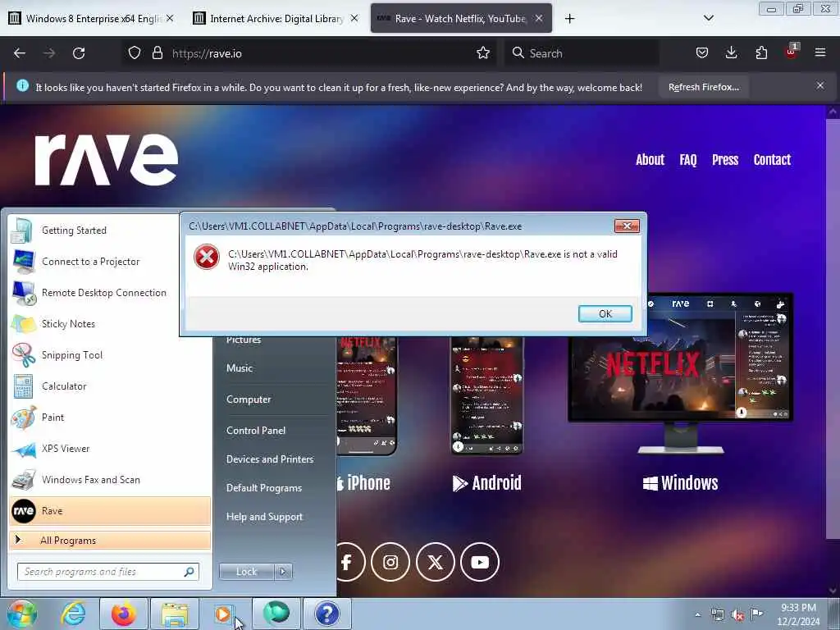Open Default Programs
Image resolution: width=840 pixels, height=630 pixels.
263,488
